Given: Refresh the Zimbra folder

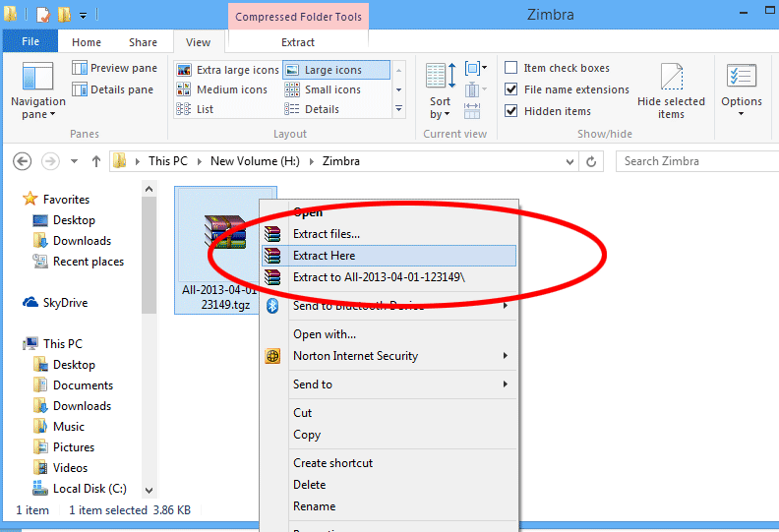Looking at the screenshot, I should [x=591, y=162].
